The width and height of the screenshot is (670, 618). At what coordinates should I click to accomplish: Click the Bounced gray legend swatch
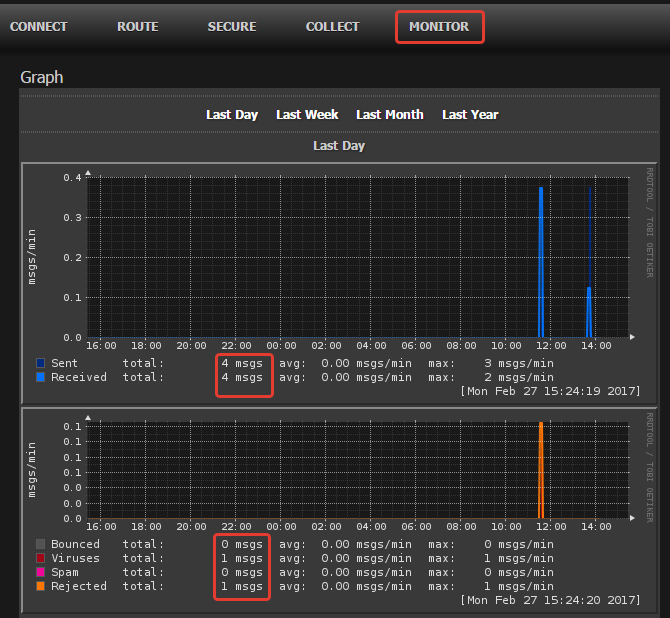(41, 544)
